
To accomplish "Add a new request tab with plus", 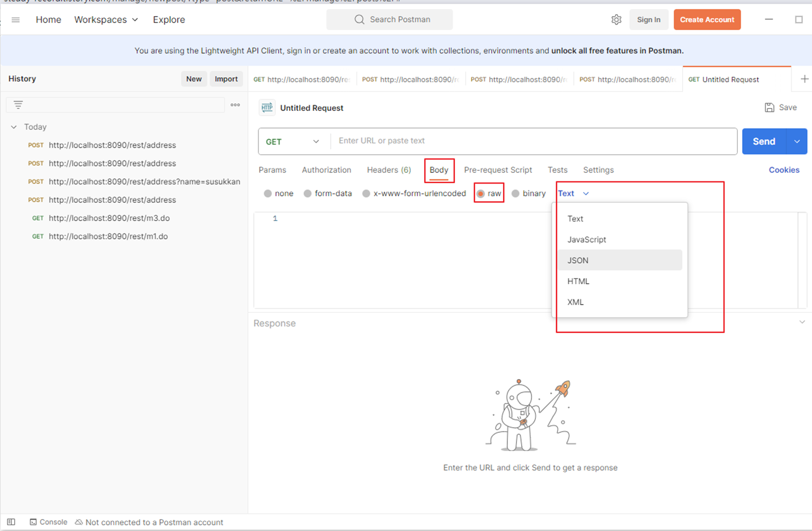I will [x=804, y=79].
